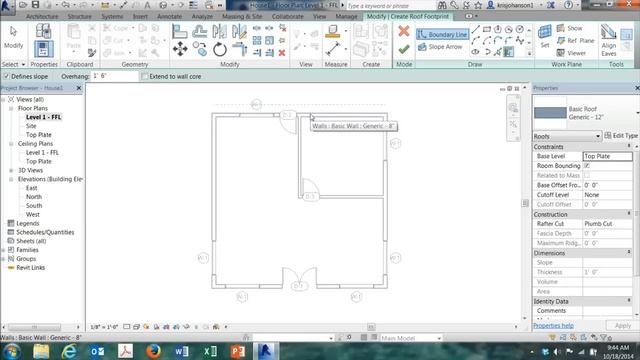
Task: Choose the Rectangle draw tool
Action: [487, 29]
